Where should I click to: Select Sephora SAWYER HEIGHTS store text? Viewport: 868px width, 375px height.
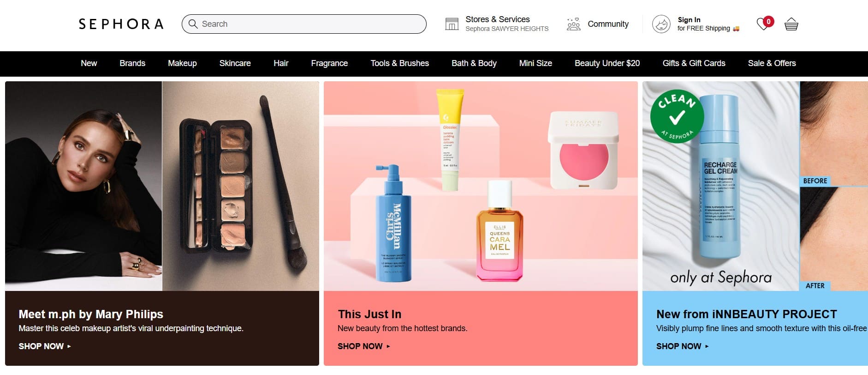click(507, 29)
